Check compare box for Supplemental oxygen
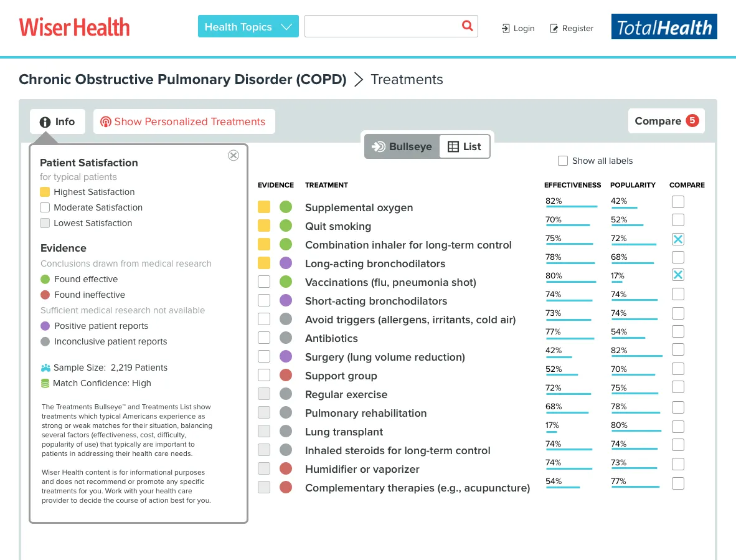Image resolution: width=736 pixels, height=560 pixels. [x=678, y=202]
